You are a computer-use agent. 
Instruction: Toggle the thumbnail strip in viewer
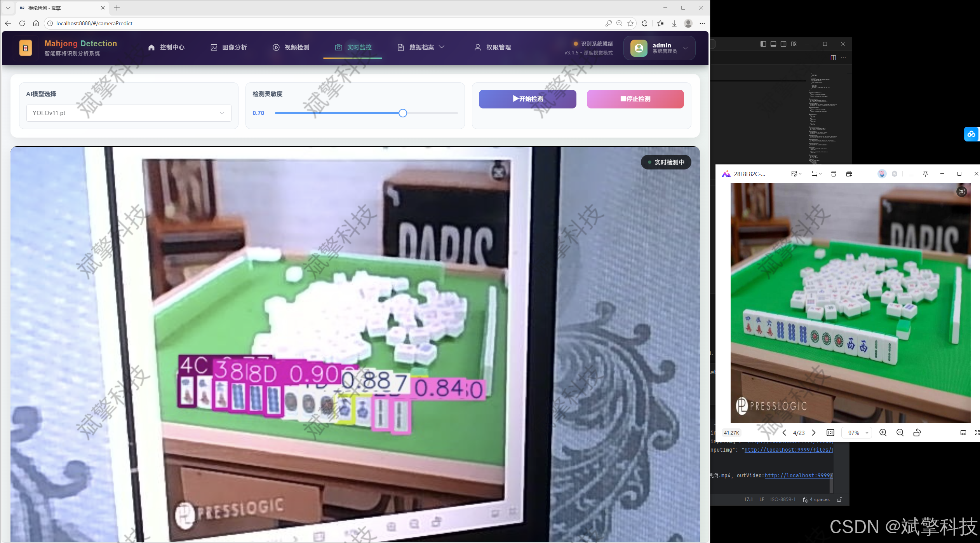(x=963, y=433)
